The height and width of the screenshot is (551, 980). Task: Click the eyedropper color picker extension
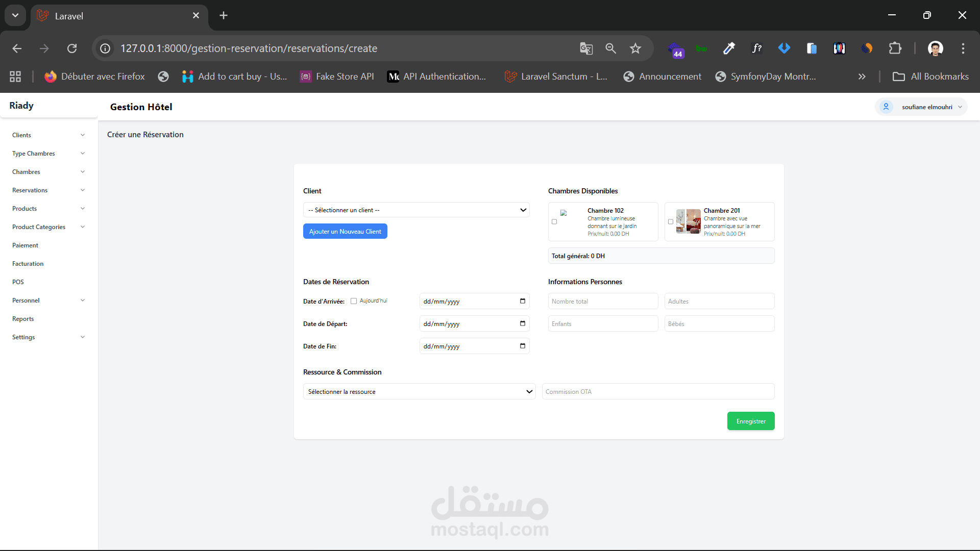point(729,48)
